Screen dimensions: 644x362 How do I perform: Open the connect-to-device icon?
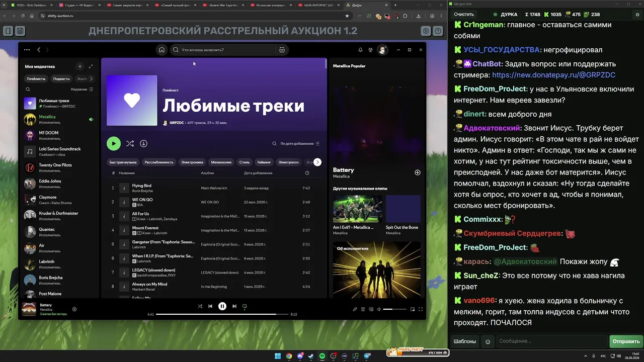[371, 309]
